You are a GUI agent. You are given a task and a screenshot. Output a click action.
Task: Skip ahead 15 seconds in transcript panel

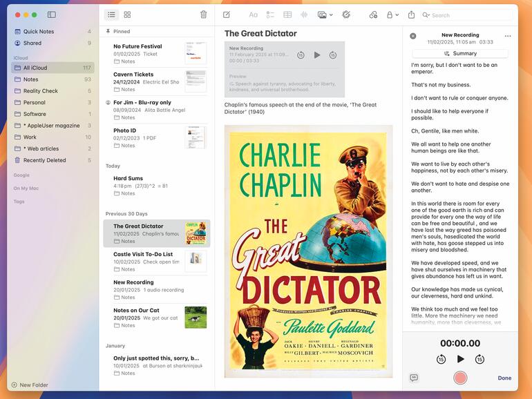tap(479, 359)
